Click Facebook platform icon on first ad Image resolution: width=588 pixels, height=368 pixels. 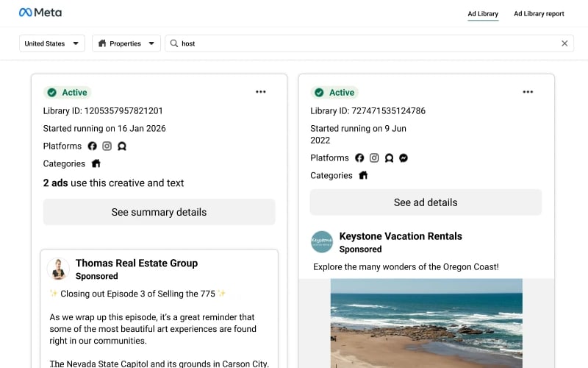point(93,146)
